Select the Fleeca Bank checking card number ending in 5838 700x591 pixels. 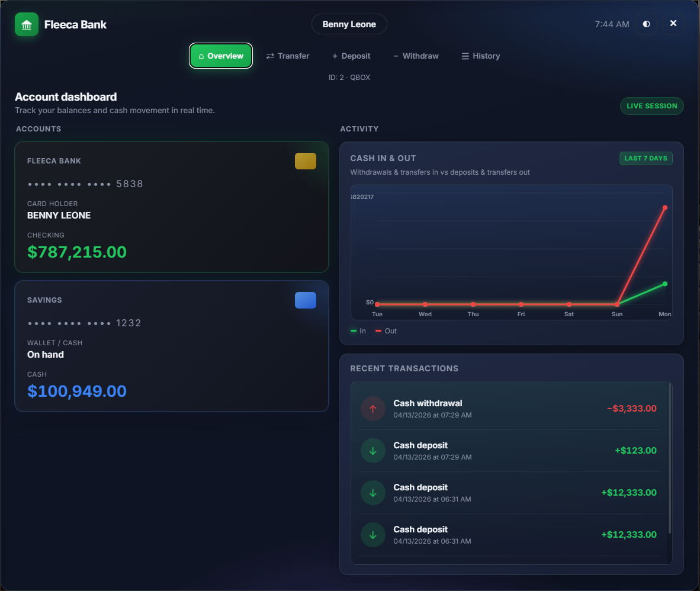click(x=85, y=184)
